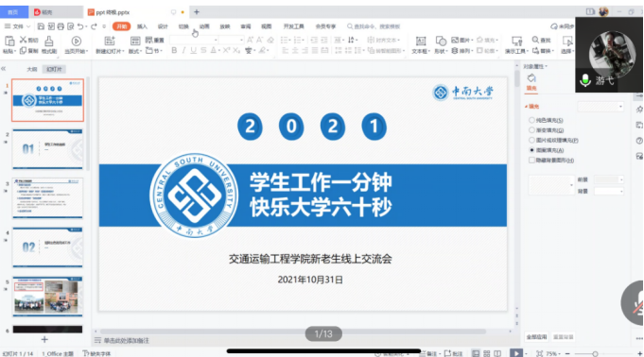The image size is (644, 357).
Task: Switch to the 设计 Design tab
Action: pyautogui.click(x=163, y=26)
